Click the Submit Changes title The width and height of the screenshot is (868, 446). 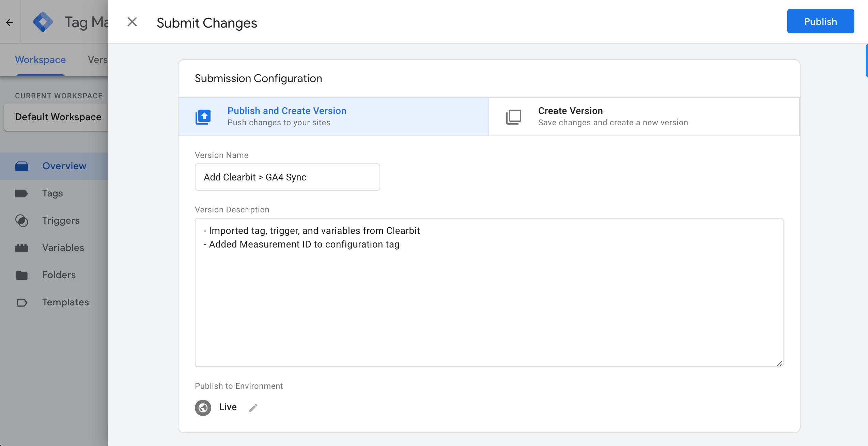point(207,23)
